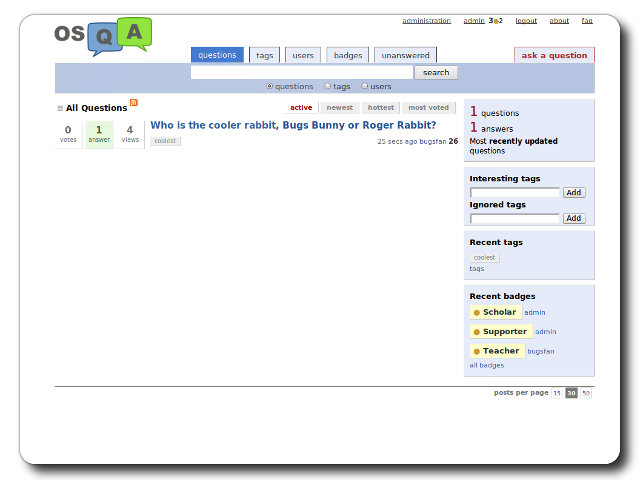This screenshot has width=640, height=480.
Task: Click the logout link in the header
Action: [x=526, y=21]
